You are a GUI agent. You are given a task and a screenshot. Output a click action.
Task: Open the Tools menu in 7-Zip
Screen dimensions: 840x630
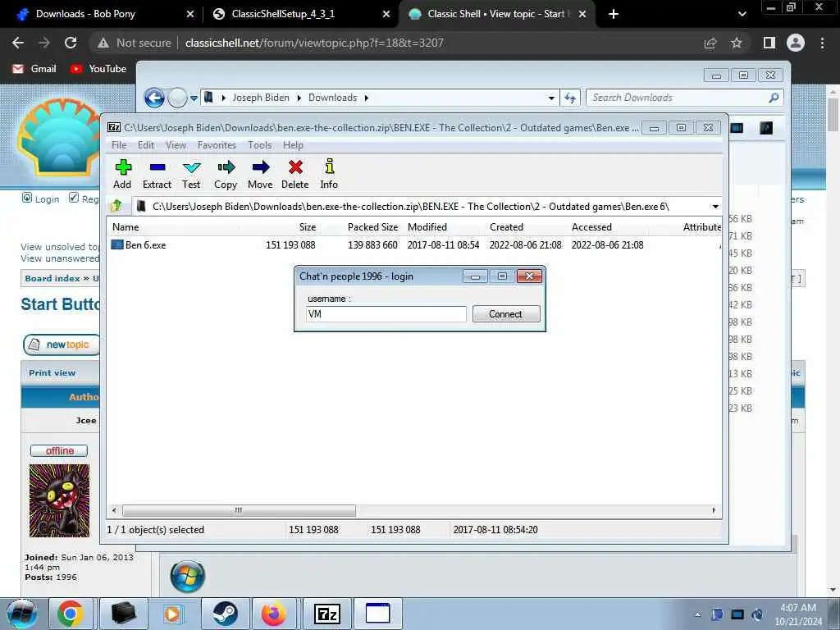tap(260, 145)
